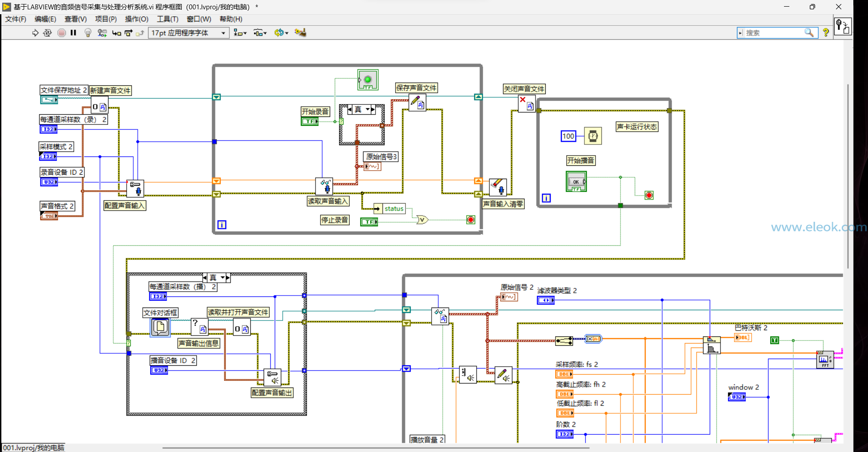Open the Distribute Objects dropdown
868x452 pixels.
(x=260, y=33)
